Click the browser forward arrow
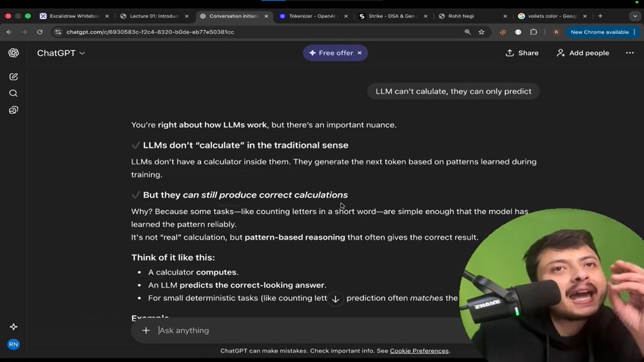 (24, 32)
